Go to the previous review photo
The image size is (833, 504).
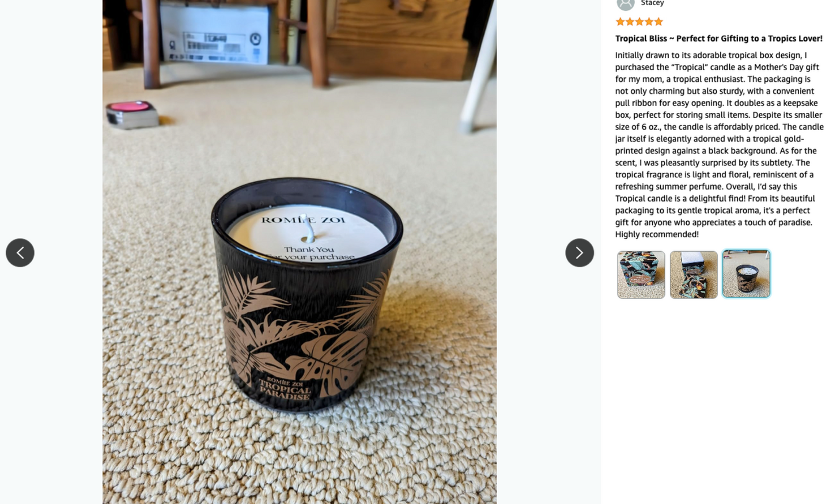coord(20,253)
